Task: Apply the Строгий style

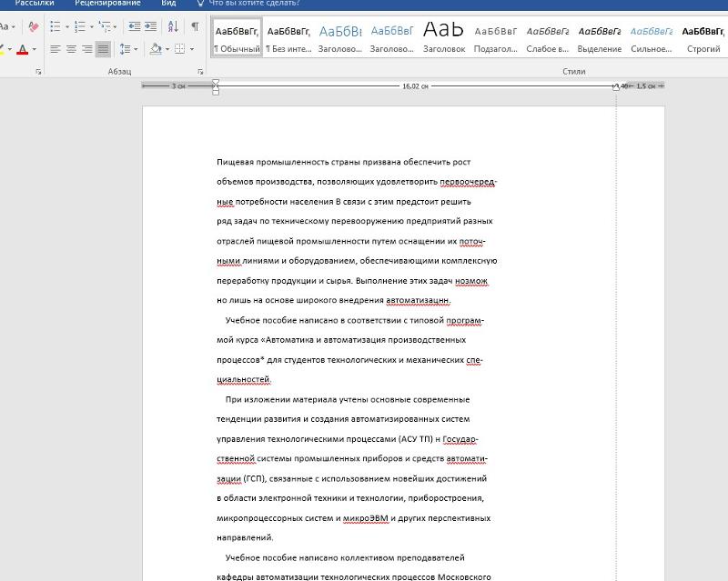Action: (x=703, y=38)
